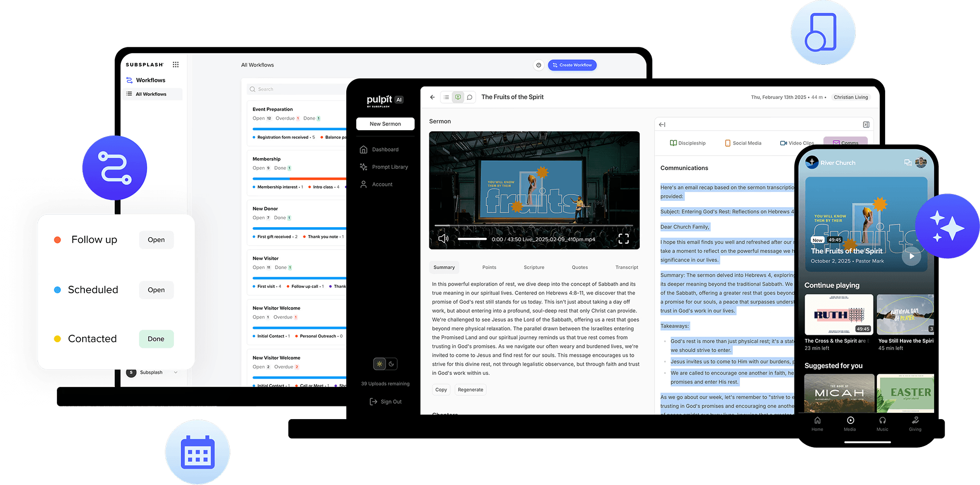Open Prompt Library in the Pulpit sidebar
The height and width of the screenshot is (485, 980).
pyautogui.click(x=384, y=167)
